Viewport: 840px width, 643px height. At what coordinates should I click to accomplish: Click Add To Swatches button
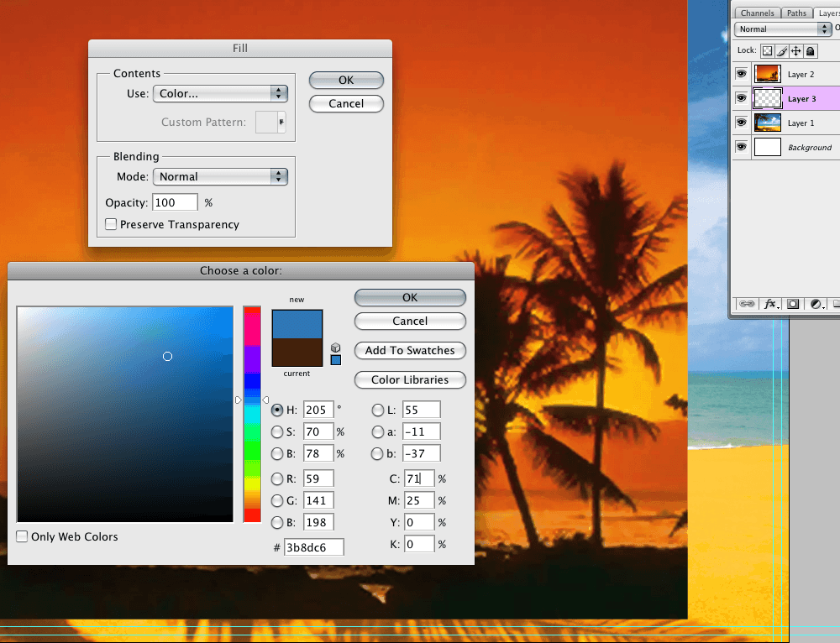tap(410, 351)
